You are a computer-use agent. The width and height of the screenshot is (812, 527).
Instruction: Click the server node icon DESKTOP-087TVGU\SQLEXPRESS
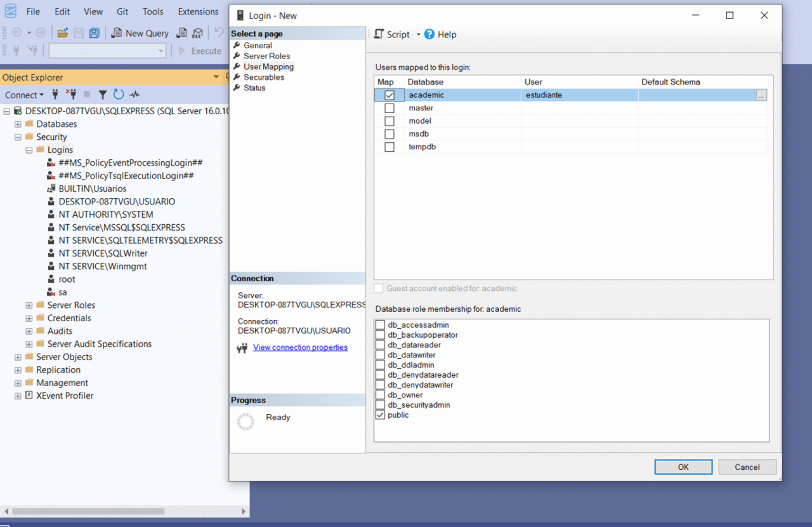[x=18, y=110]
